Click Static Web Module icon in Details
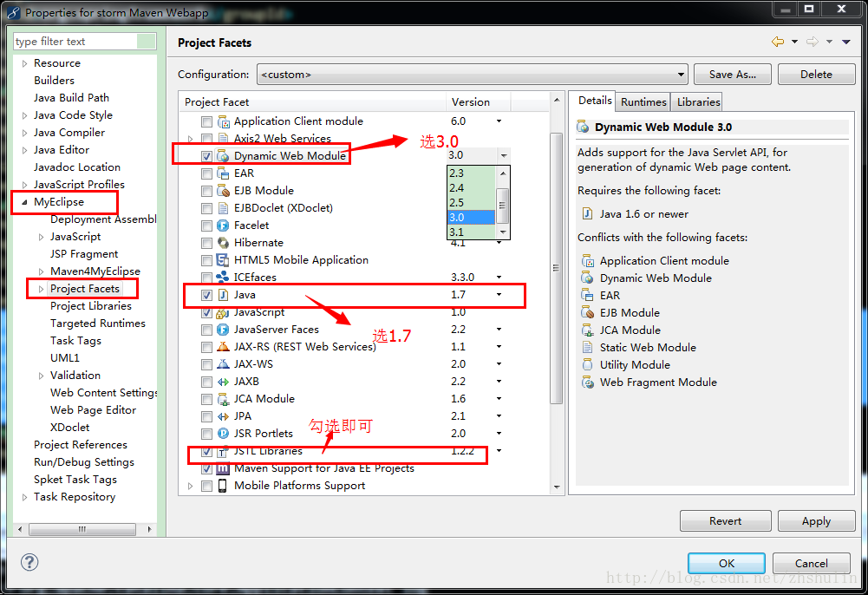The height and width of the screenshot is (595, 868). tap(587, 348)
